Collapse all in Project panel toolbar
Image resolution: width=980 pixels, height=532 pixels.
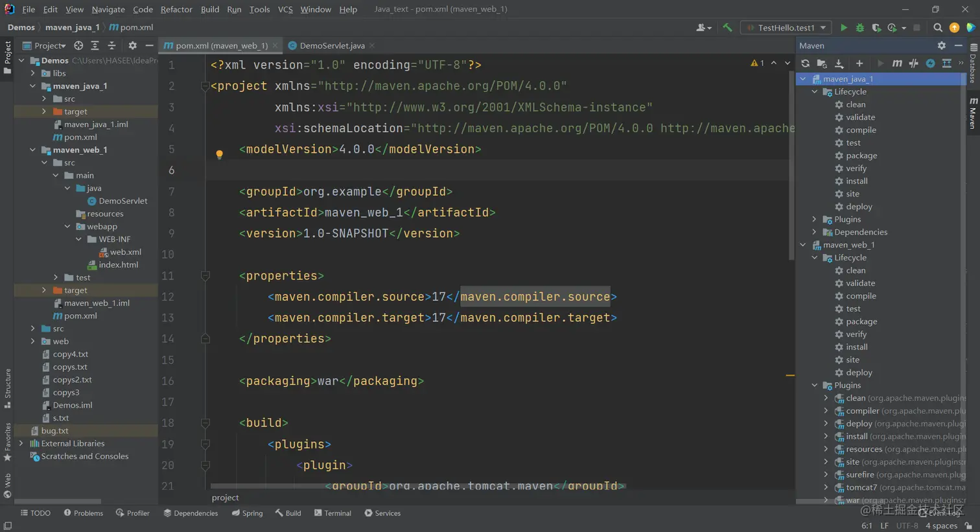(x=111, y=46)
